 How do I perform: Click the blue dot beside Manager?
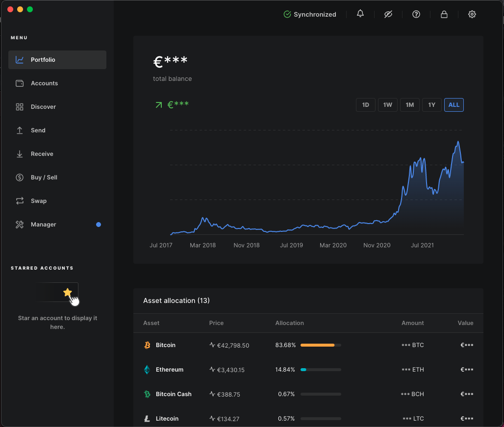point(99,225)
